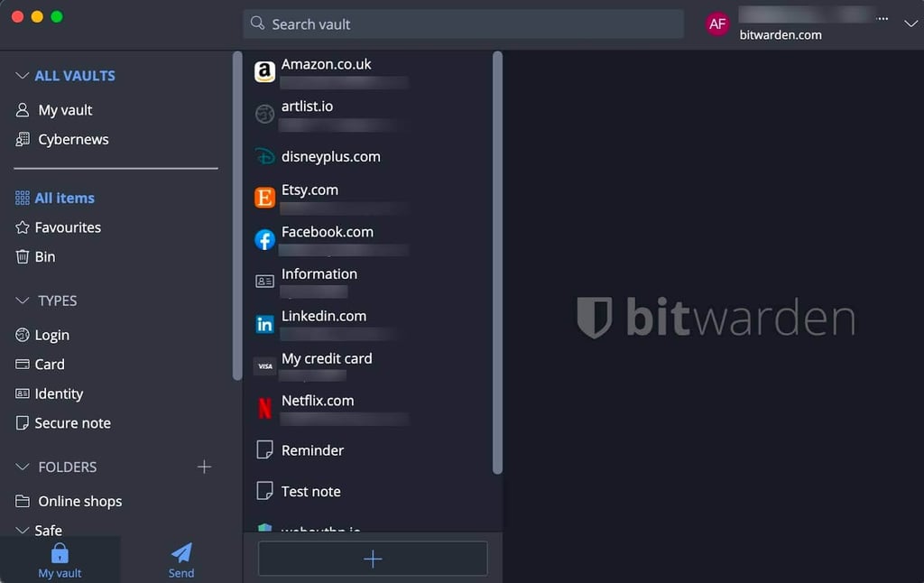Click the Secure note type icon
Image resolution: width=924 pixels, height=583 pixels.
(x=23, y=422)
